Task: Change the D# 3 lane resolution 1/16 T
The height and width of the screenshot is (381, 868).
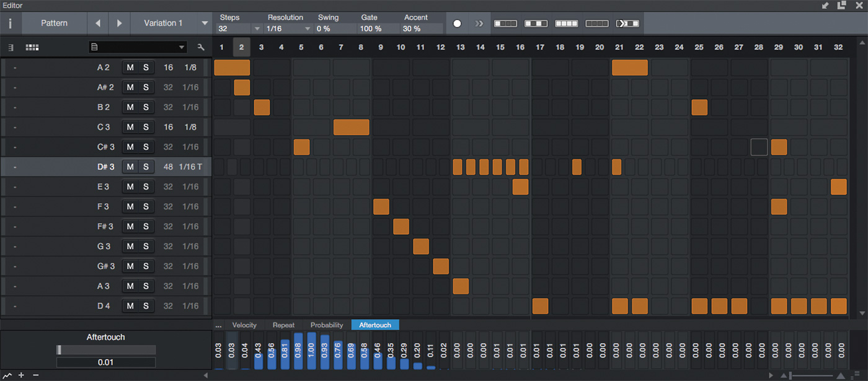Action: pos(191,167)
